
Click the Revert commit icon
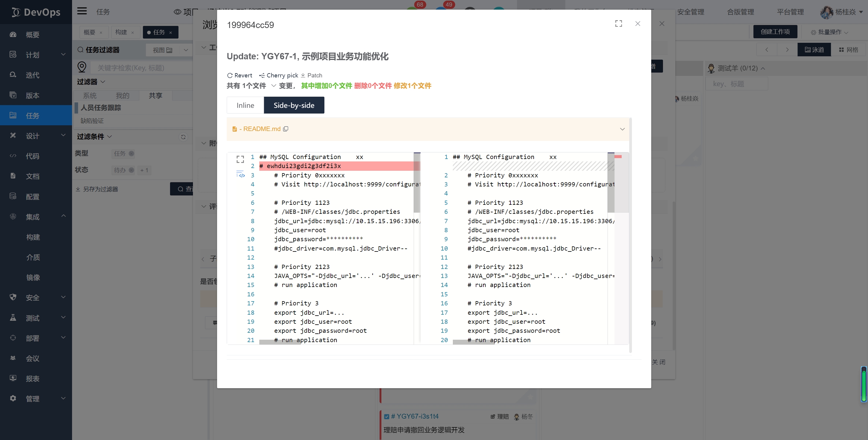pyautogui.click(x=230, y=75)
